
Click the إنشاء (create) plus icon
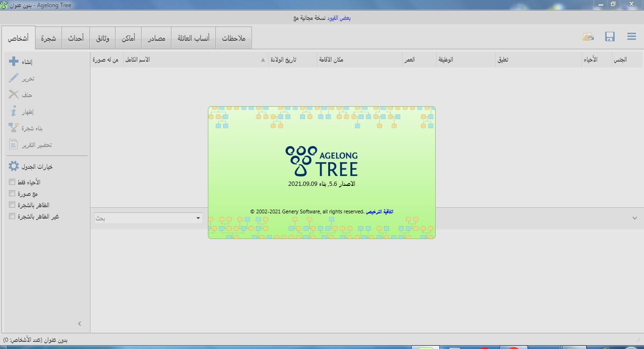click(14, 62)
